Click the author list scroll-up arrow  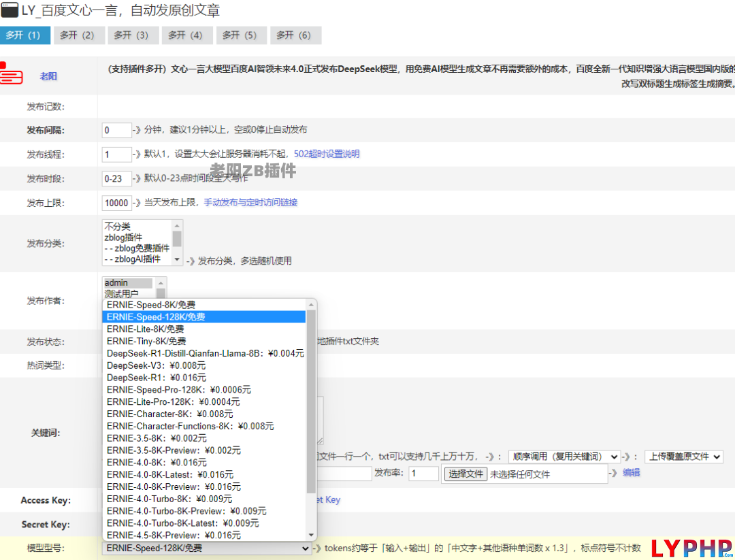(x=161, y=283)
